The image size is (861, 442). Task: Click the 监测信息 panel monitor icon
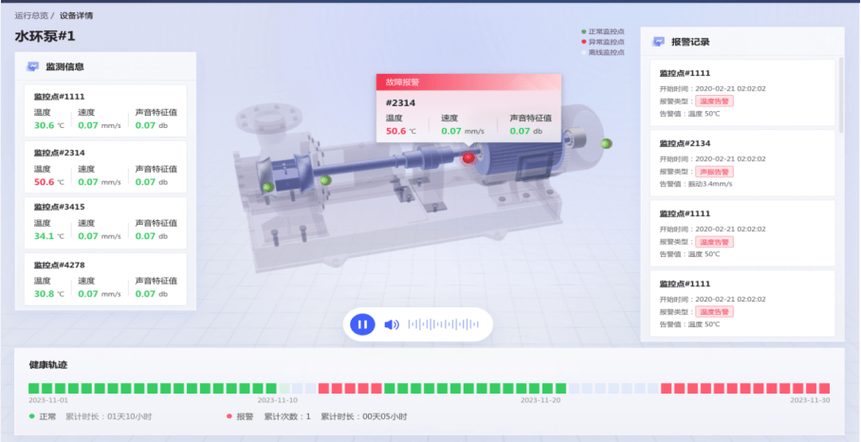point(32,66)
